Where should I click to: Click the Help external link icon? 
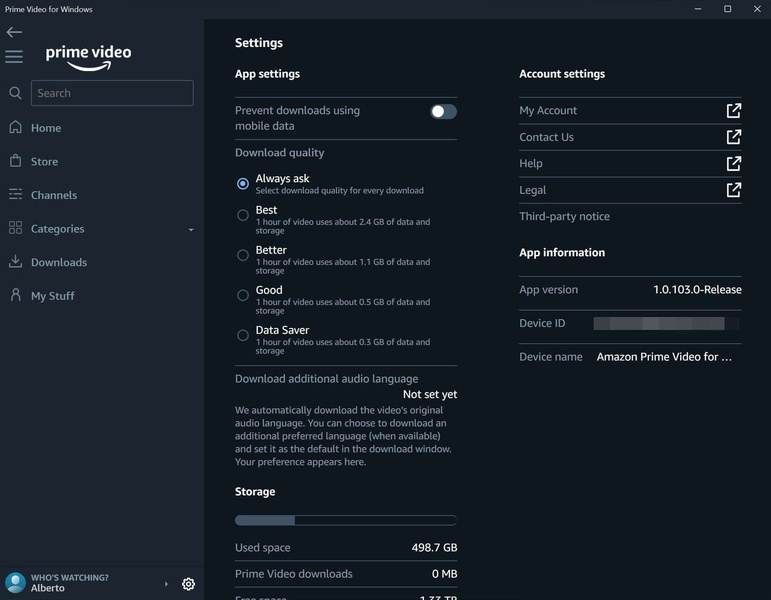(733, 163)
